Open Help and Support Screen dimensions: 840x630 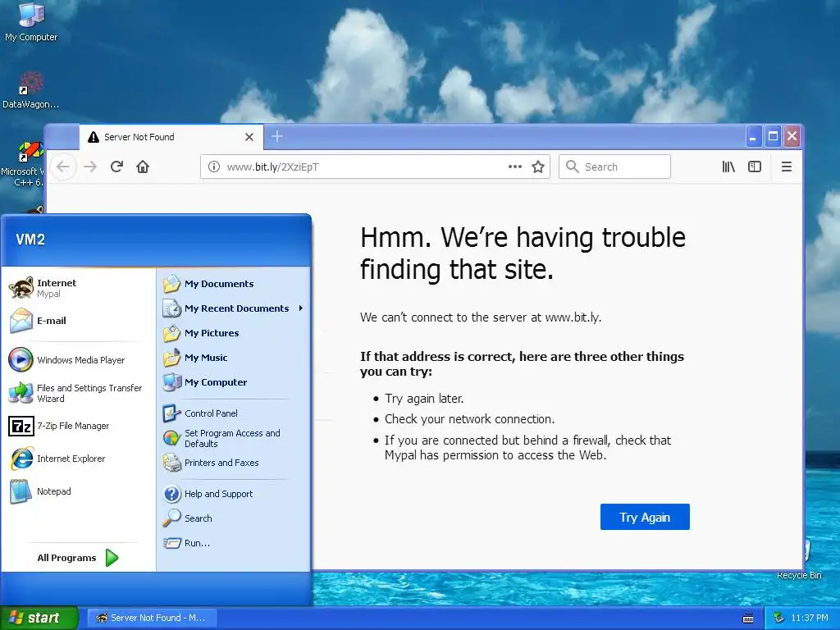tap(233, 494)
